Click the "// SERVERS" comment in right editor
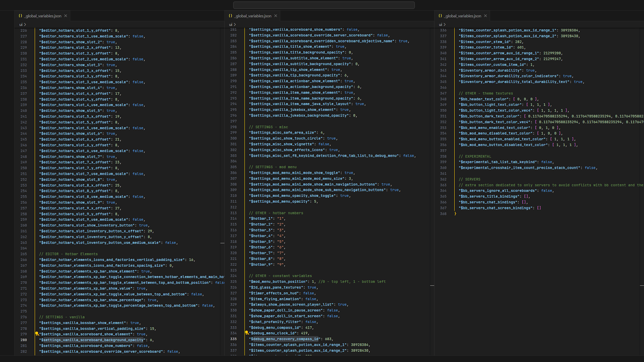This screenshot has height=362, width=644. pos(469,179)
